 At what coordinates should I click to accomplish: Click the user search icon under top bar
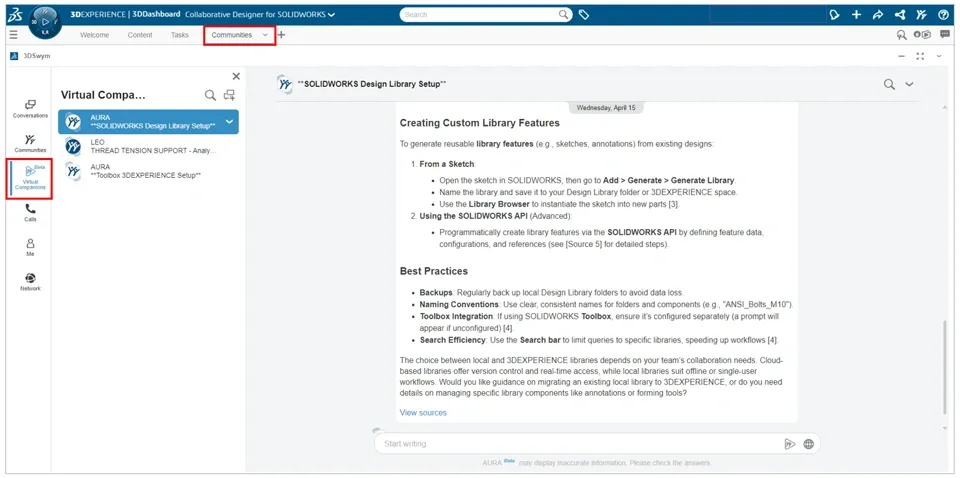tap(901, 35)
